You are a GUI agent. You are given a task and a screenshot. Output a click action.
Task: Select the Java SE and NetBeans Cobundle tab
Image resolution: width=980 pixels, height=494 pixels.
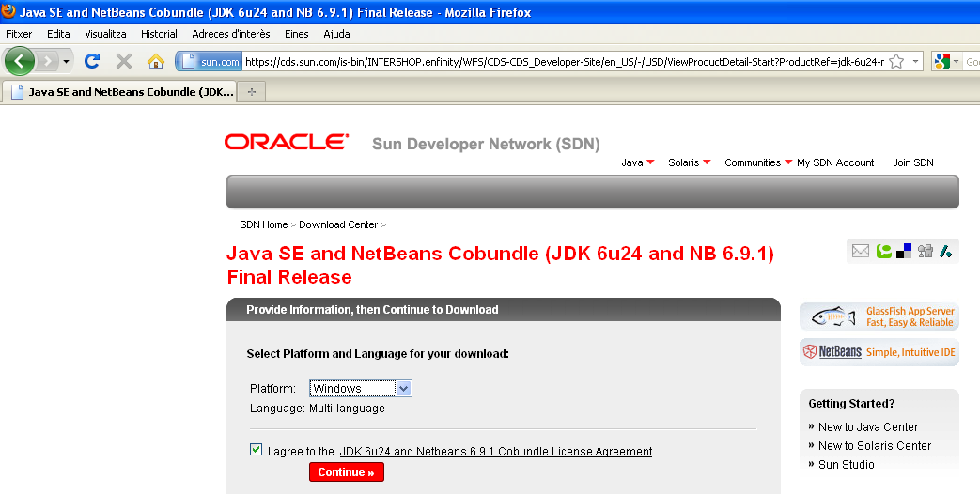pos(120,92)
